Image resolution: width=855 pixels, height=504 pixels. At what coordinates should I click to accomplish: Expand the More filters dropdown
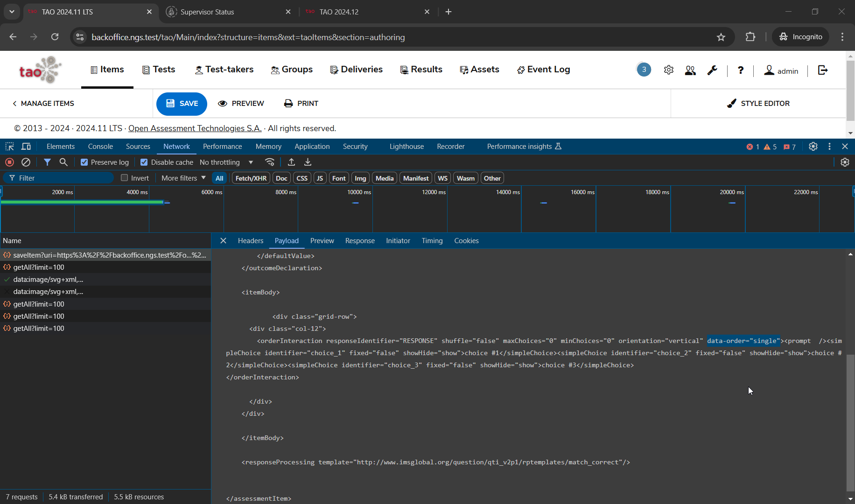(183, 178)
